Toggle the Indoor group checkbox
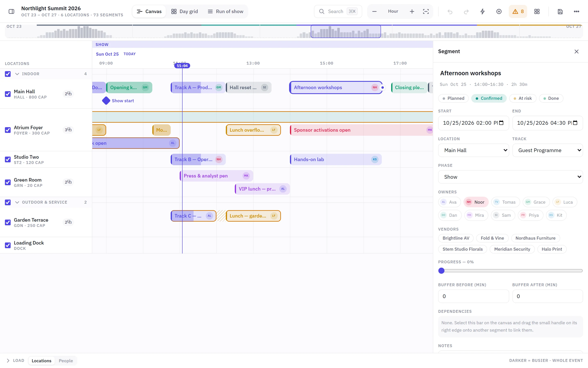This screenshot has width=588, height=368. click(8, 74)
